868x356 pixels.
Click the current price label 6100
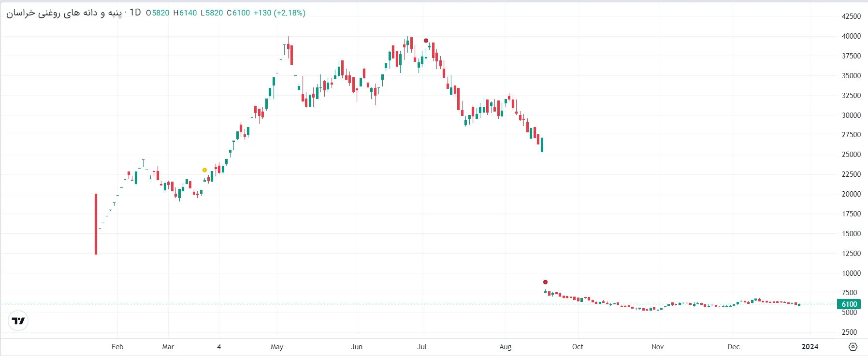coord(849,304)
